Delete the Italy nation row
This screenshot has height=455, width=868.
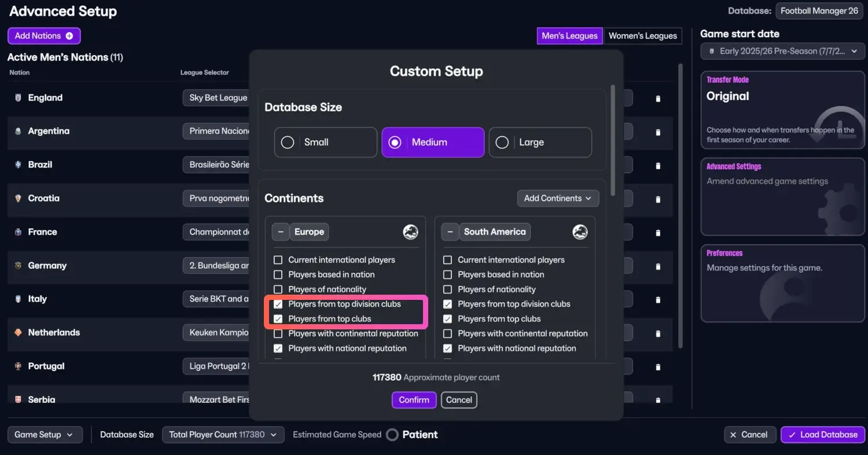point(658,300)
